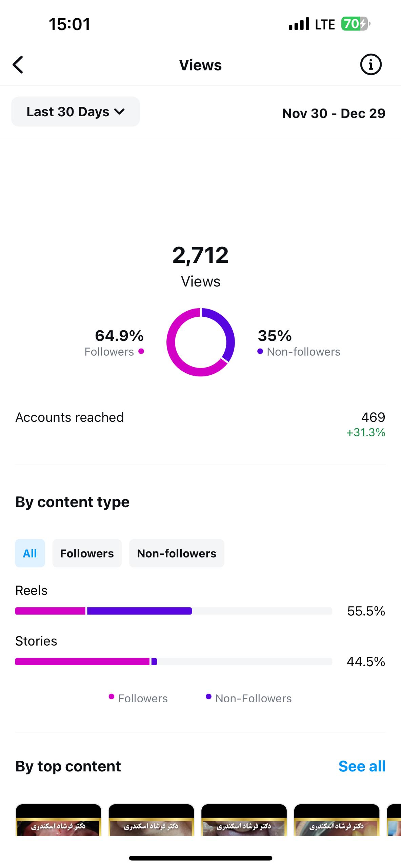The width and height of the screenshot is (401, 868).
Task: Tap the back arrow icon
Action: [18, 65]
